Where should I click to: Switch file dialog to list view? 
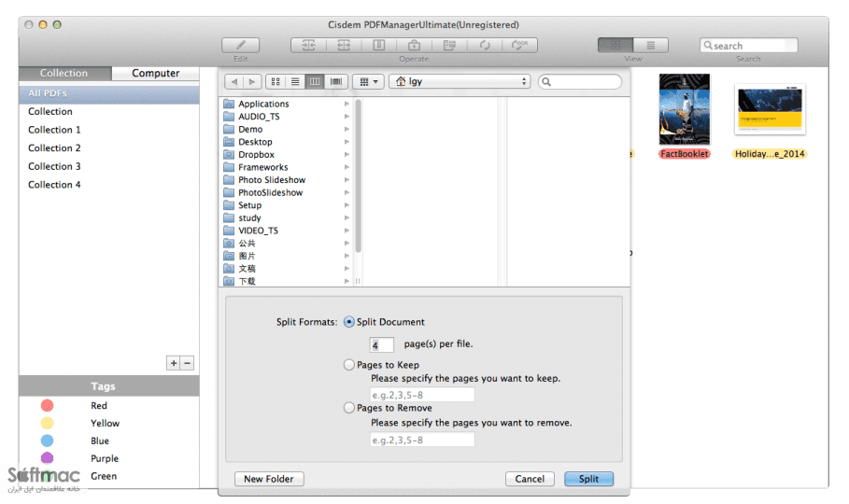[295, 81]
